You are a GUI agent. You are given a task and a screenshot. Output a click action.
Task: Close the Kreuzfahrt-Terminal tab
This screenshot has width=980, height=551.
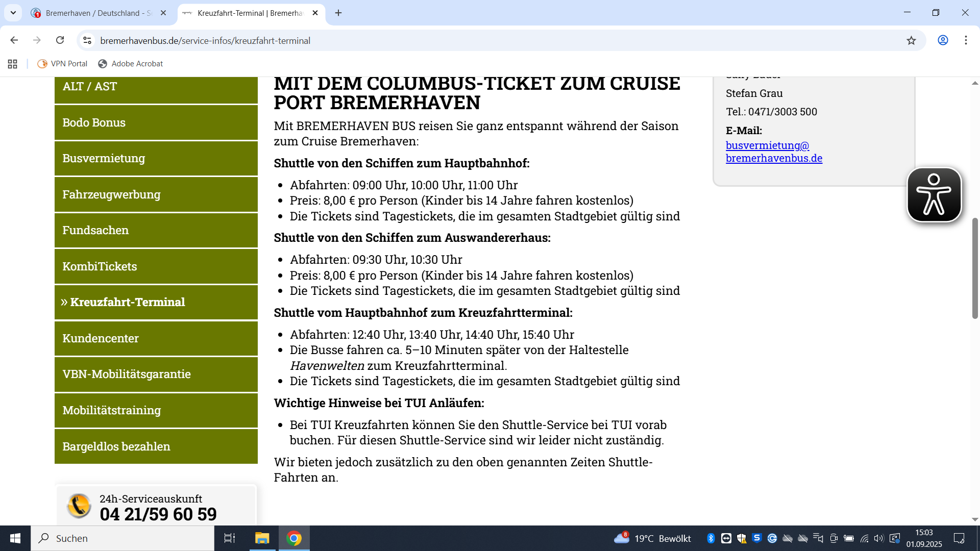coord(315,13)
